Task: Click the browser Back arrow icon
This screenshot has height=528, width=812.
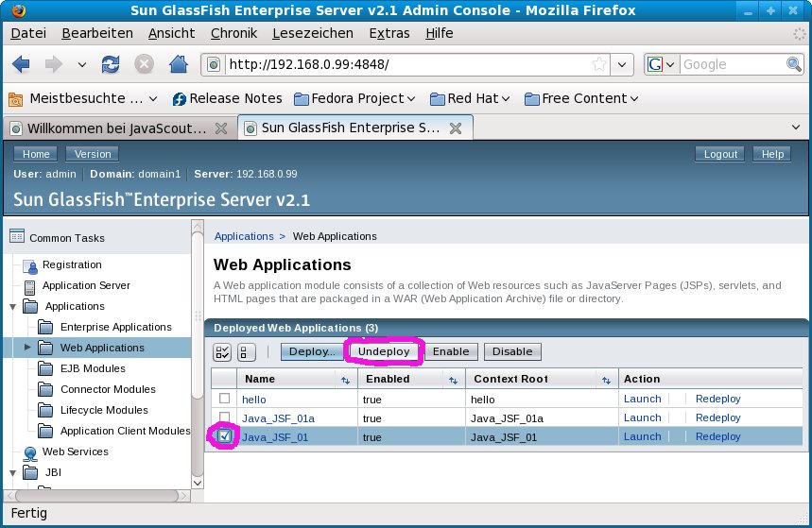Action: click(21, 64)
